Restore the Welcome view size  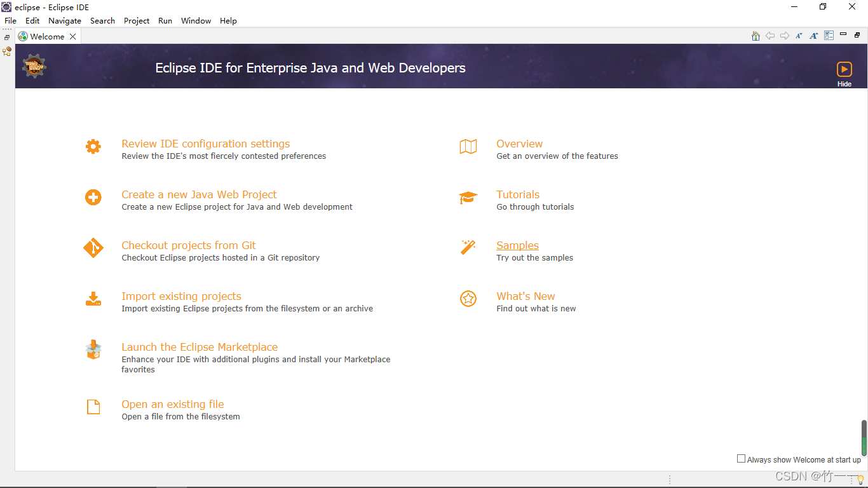[x=857, y=35]
